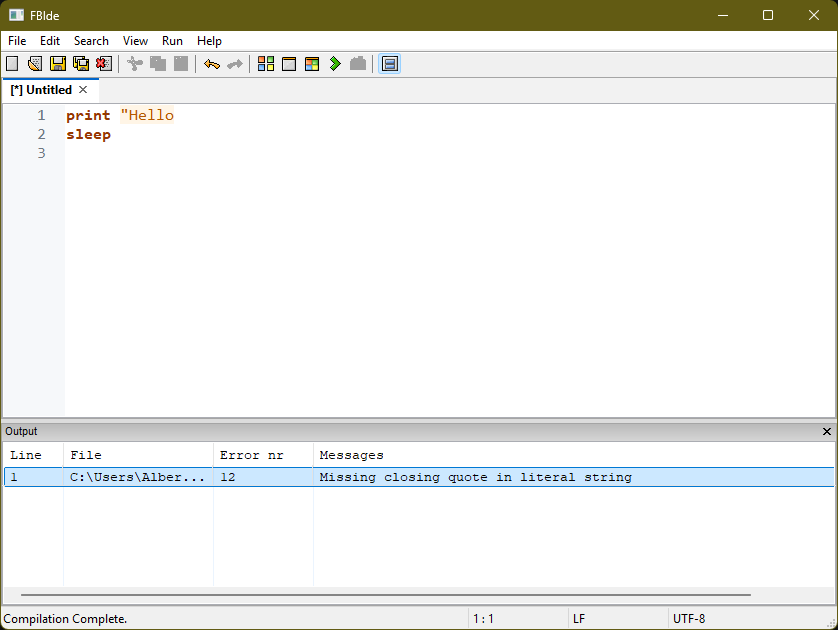Click error number 12 cell
The width and height of the screenshot is (838, 630).
[x=228, y=477]
